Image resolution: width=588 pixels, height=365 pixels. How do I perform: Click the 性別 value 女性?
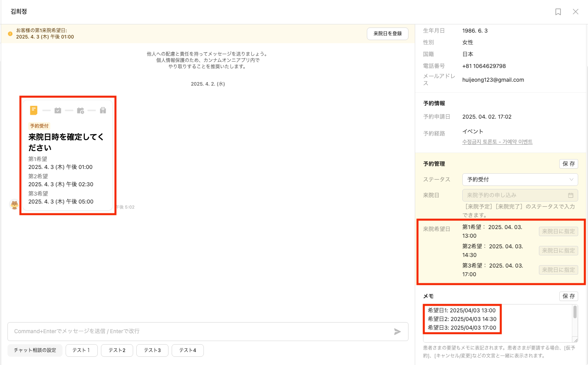468,42
